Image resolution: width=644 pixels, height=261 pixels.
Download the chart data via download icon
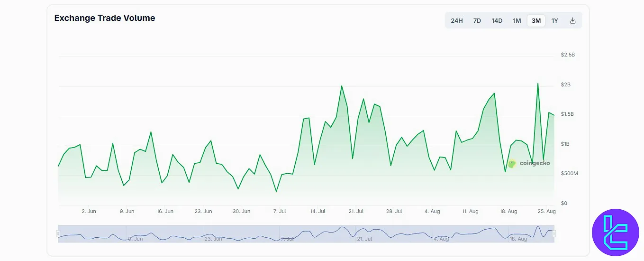click(572, 20)
